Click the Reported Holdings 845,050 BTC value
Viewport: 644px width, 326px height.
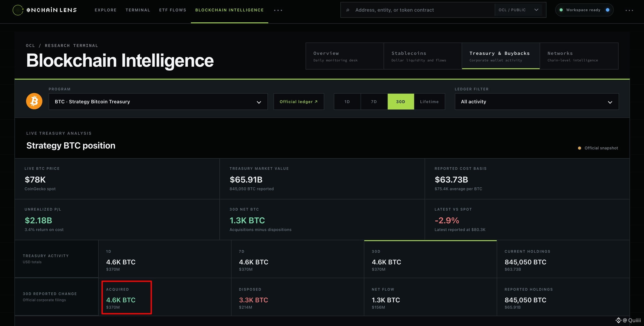click(x=525, y=300)
